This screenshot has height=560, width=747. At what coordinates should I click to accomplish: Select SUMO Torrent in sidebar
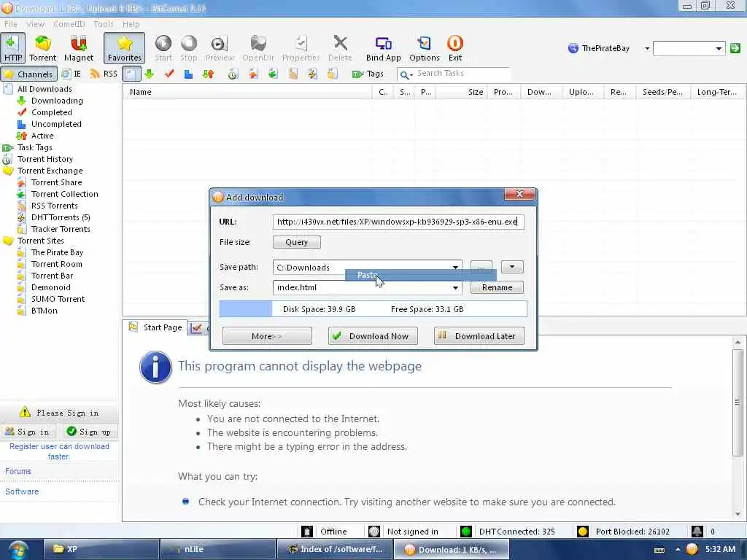click(x=58, y=299)
